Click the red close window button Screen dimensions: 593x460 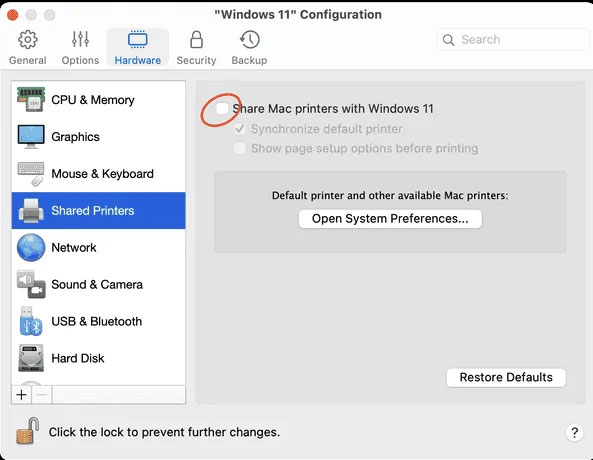pos(12,15)
